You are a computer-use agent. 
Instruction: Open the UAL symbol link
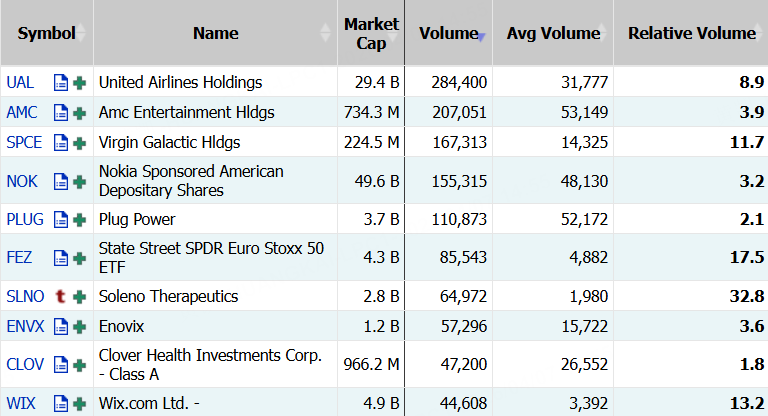(21, 82)
